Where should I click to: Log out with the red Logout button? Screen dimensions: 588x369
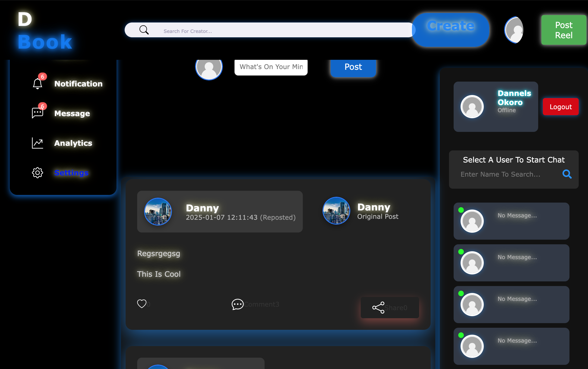tap(560, 106)
